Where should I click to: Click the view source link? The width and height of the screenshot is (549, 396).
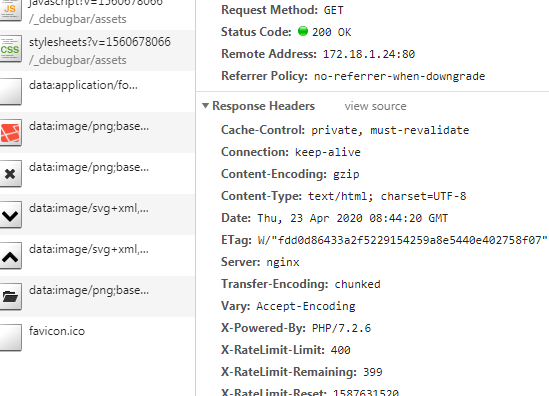pos(375,106)
